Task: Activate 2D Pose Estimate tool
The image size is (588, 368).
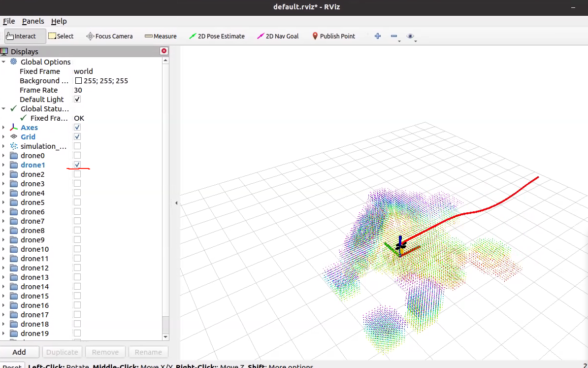Action: 217,36
